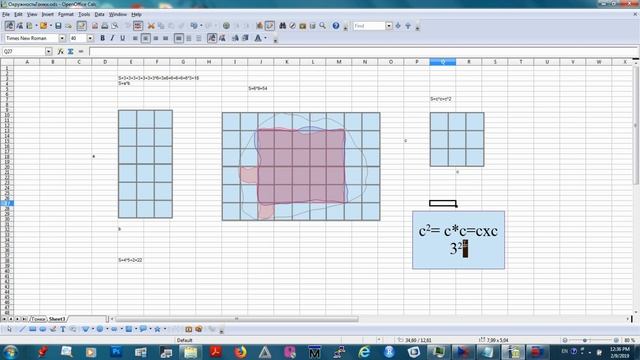Expand the Stars shapes dropdown arrow
This screenshot has height=360, width=640.
click(165, 329)
